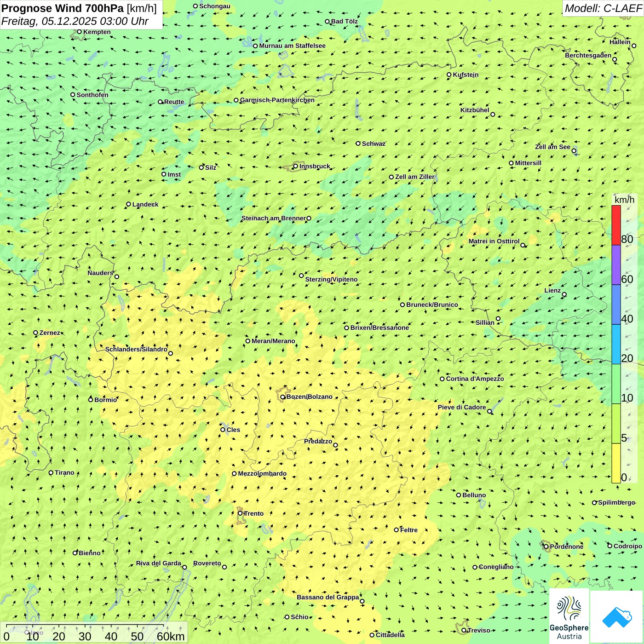
Task: Click the Mezzolombardo marker dot
Action: [234, 473]
